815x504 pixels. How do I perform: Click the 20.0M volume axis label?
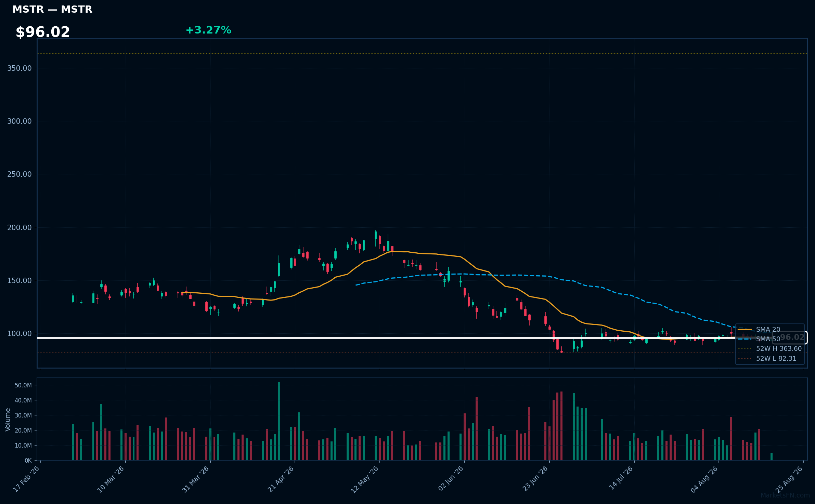click(23, 430)
